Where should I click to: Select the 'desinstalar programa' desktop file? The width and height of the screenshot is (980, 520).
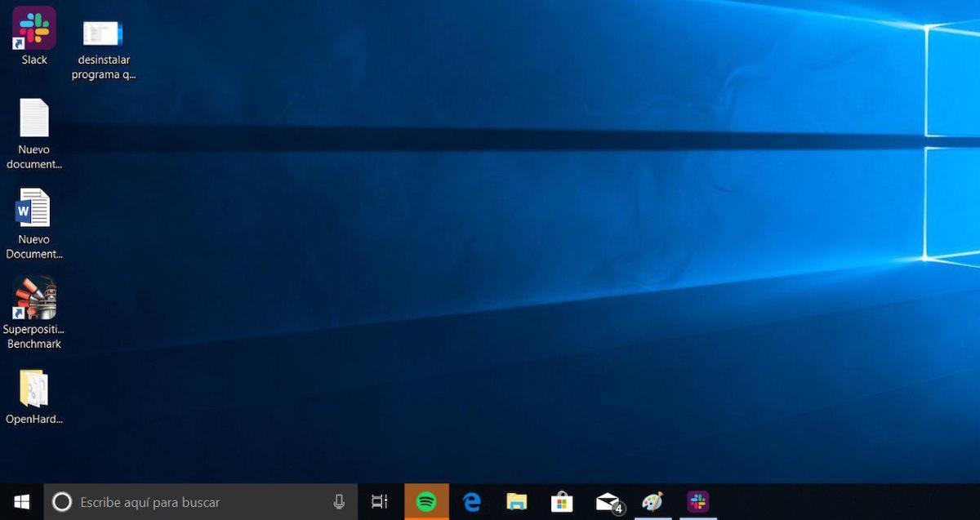103,33
